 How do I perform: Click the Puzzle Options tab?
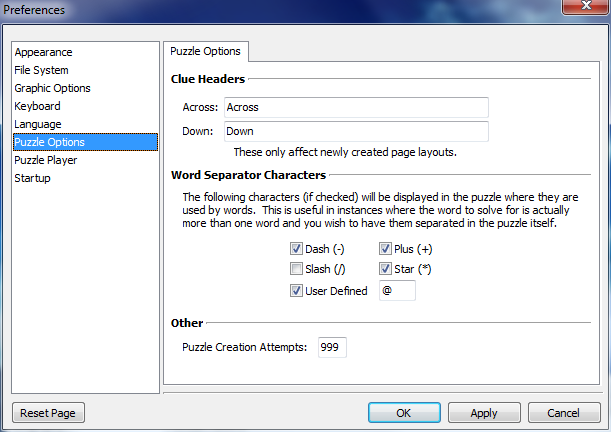click(x=206, y=51)
